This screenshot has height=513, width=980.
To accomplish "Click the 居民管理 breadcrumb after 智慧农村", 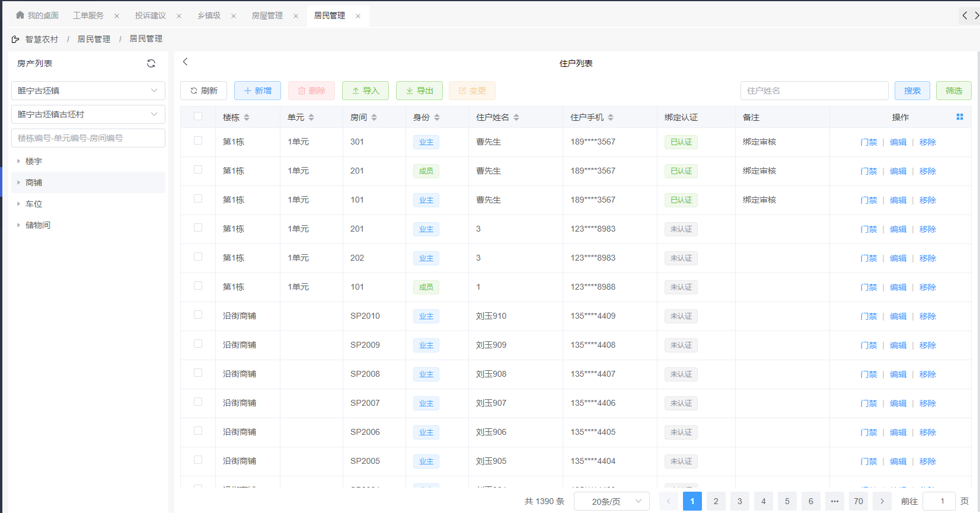I will tap(94, 39).
